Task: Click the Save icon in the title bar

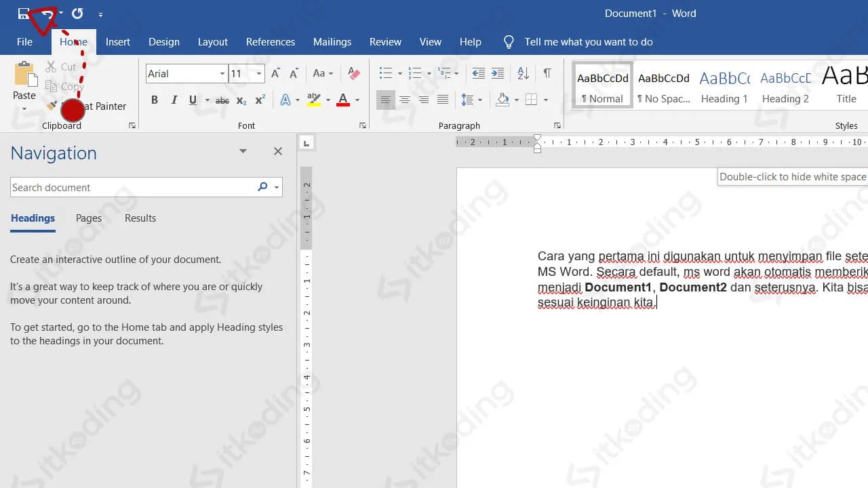Action: (24, 14)
